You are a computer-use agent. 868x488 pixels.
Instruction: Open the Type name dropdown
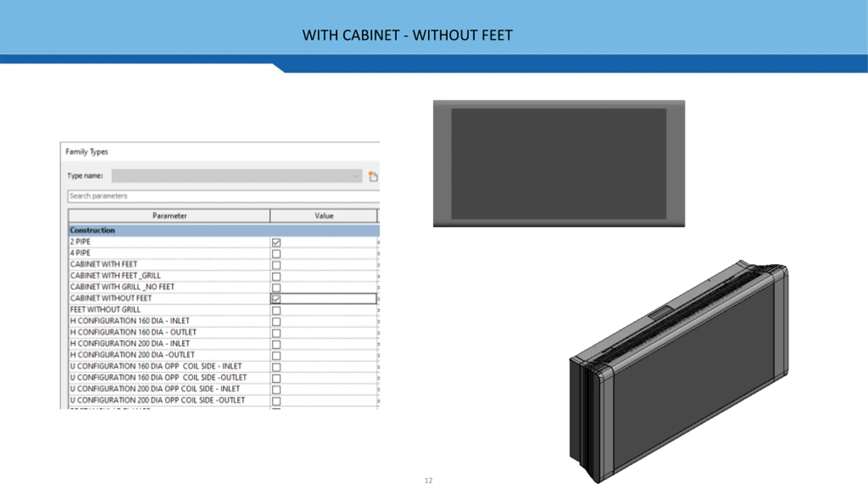[237, 176]
